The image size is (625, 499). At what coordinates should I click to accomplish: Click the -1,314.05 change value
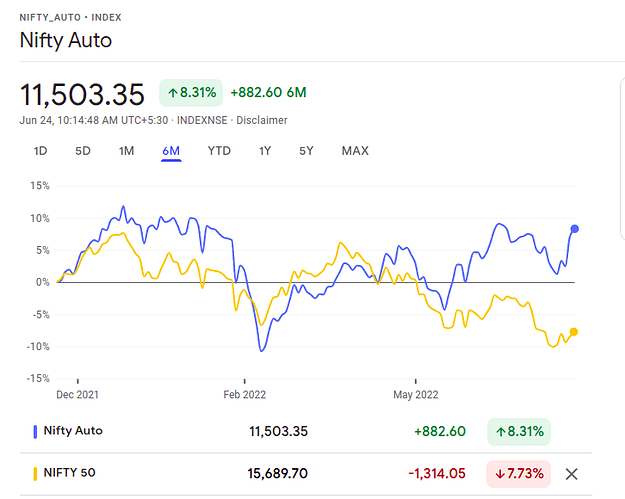coord(437,473)
